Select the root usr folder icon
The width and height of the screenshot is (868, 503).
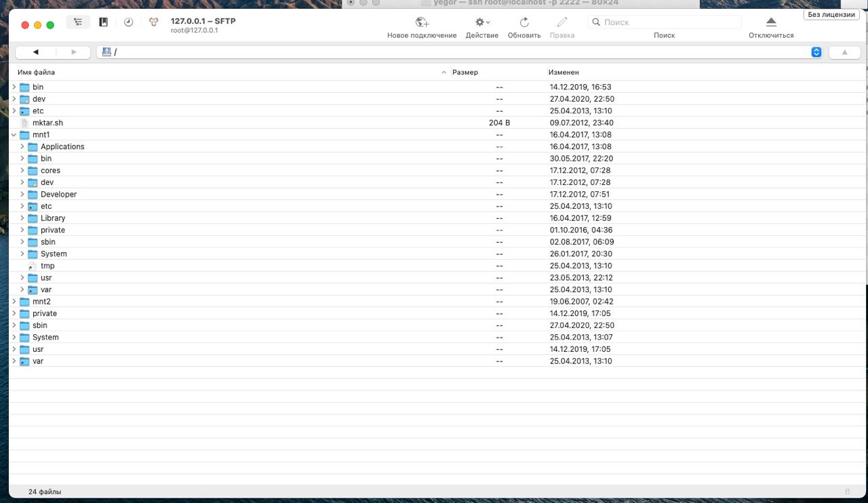click(24, 349)
